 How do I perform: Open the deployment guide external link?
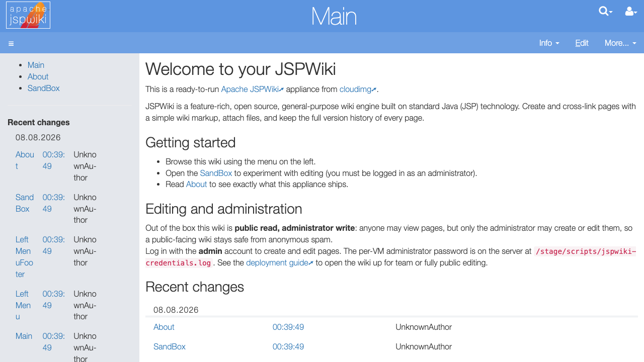pos(280,263)
